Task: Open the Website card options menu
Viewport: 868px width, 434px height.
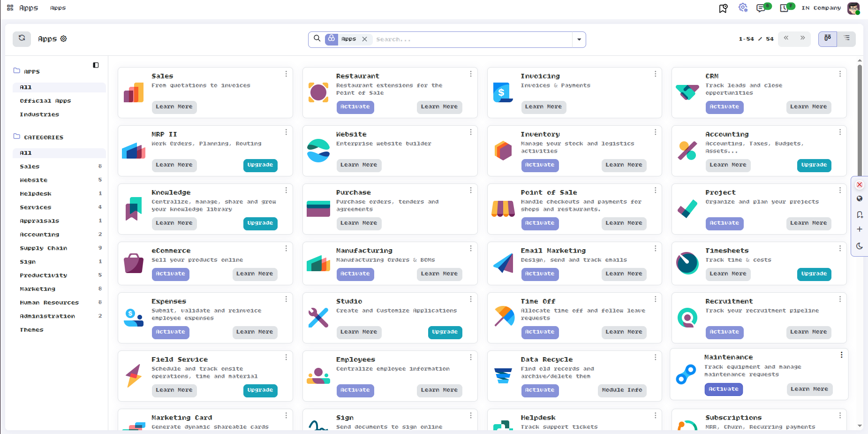Action: point(471,132)
